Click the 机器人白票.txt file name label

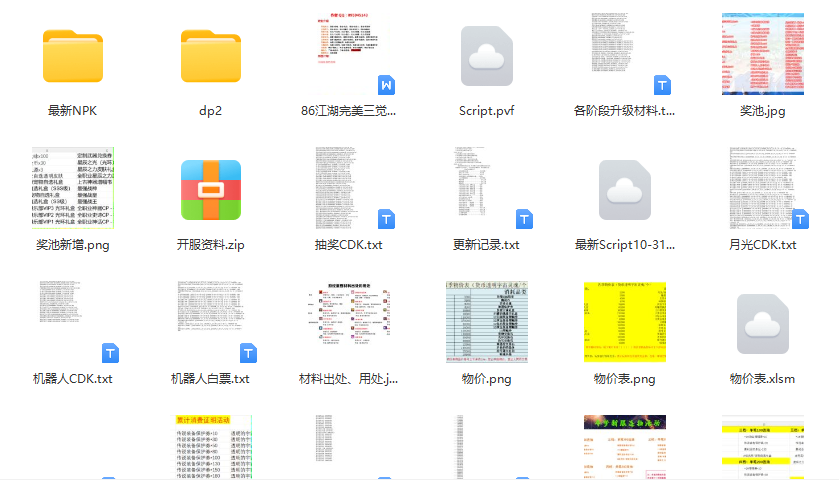pos(210,379)
